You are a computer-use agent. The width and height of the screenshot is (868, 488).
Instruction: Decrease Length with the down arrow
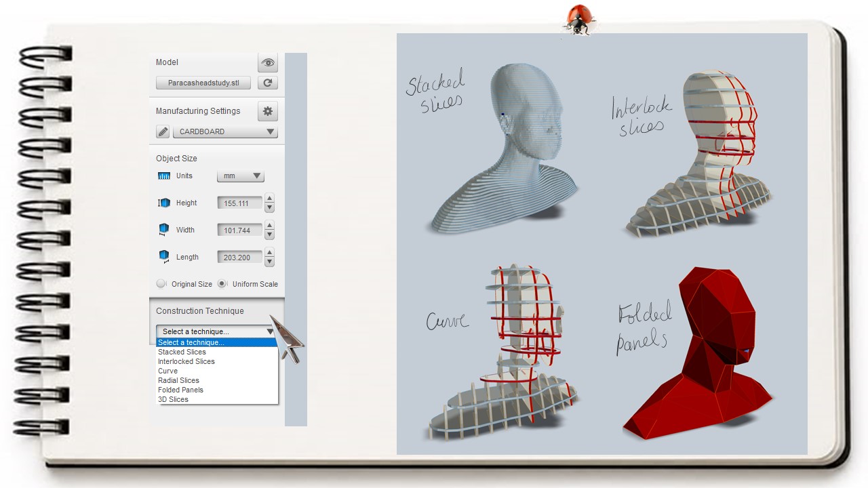[x=269, y=262]
